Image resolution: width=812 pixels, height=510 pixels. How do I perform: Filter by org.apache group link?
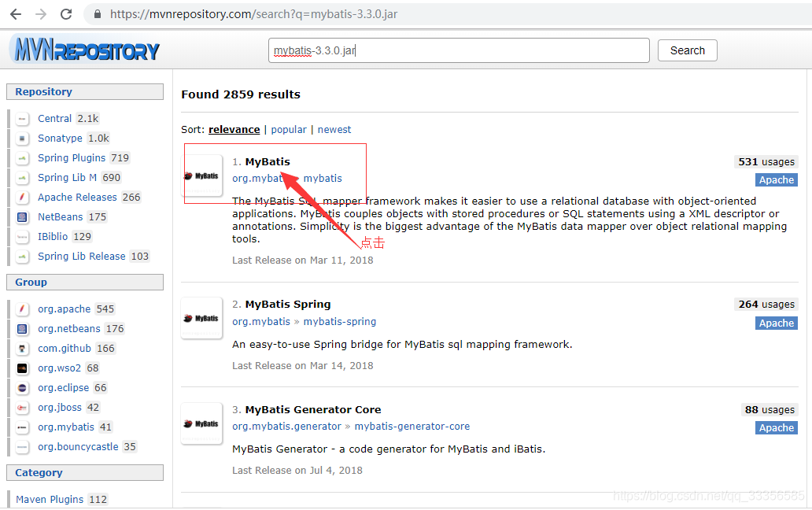point(65,309)
